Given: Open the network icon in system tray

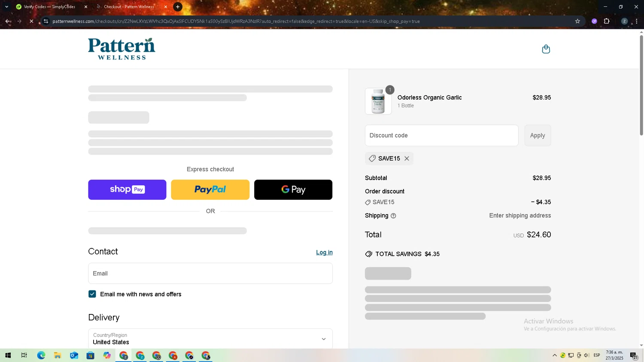Looking at the screenshot, I should coord(571,356).
